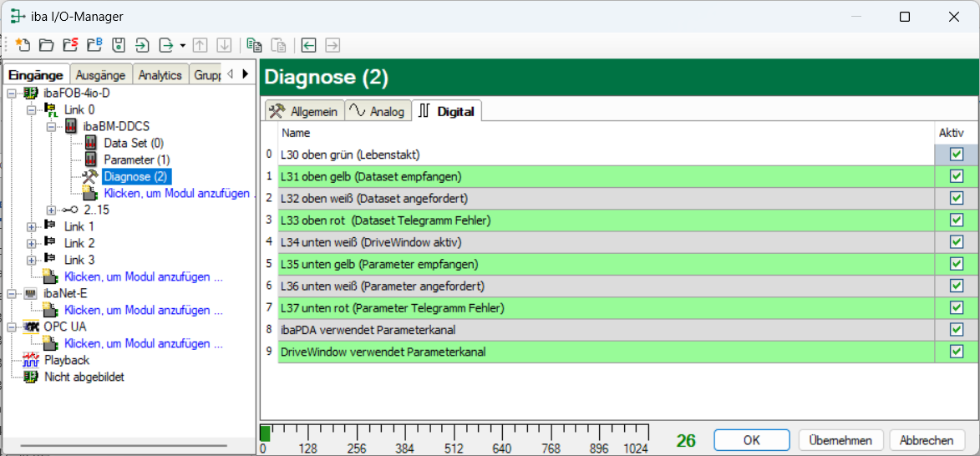The image size is (980, 456).
Task: Click the Übernehmen button
Action: 840,440
